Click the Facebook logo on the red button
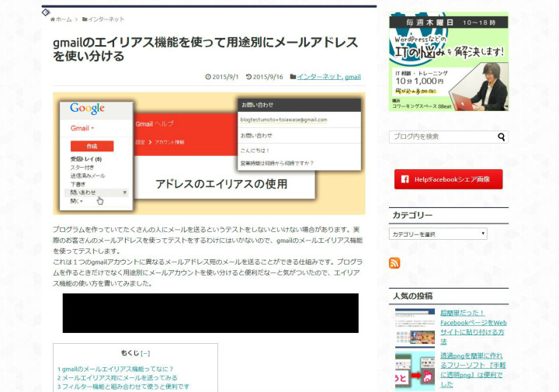 pyautogui.click(x=405, y=179)
